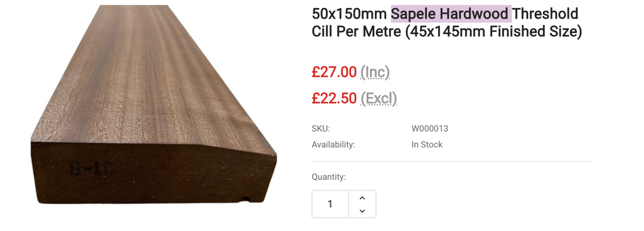Click the stamped mark on the timber end
Image resolution: width=644 pixels, height=231 pixels.
click(92, 169)
